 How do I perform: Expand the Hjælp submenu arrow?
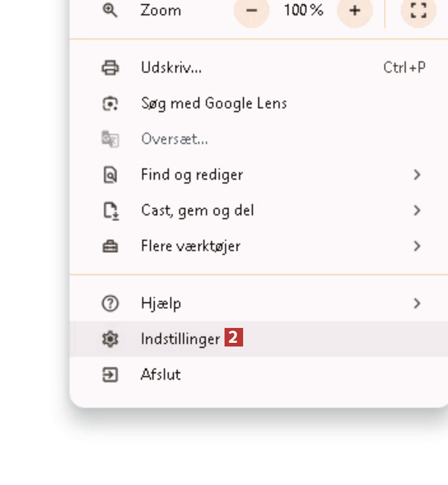pyautogui.click(x=417, y=304)
